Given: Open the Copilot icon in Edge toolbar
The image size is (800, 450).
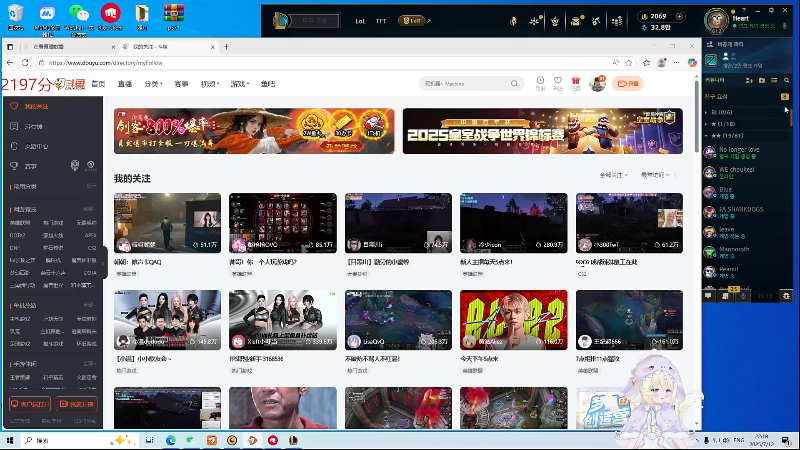Looking at the screenshot, I should click(x=692, y=62).
